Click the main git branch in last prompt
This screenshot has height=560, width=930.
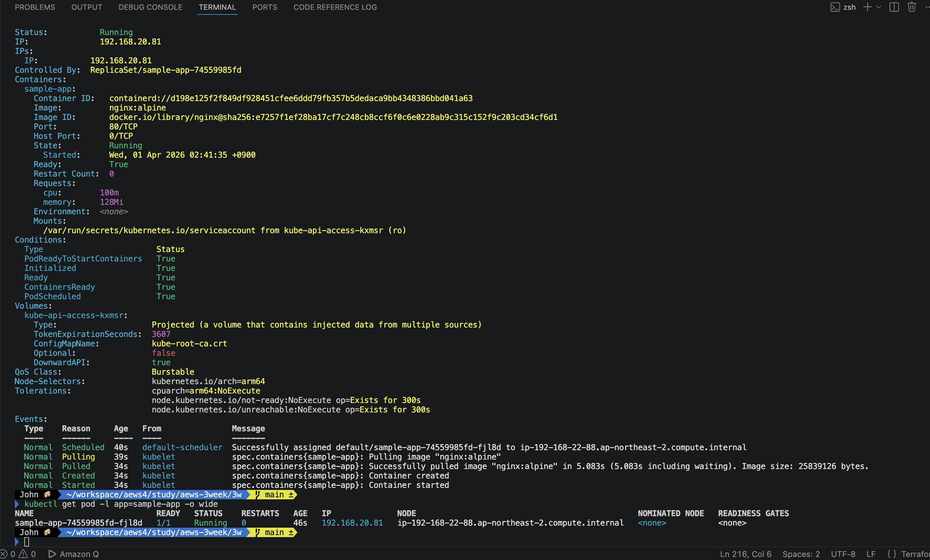click(x=274, y=532)
